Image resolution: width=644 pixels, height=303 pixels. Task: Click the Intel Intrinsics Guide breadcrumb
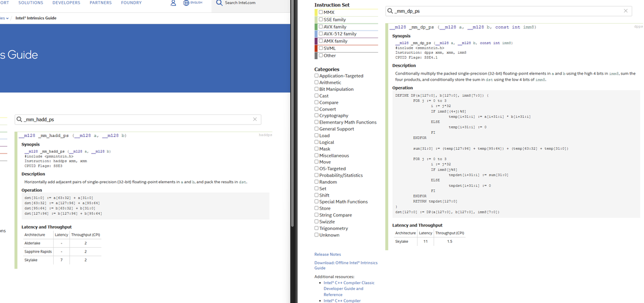[36, 18]
